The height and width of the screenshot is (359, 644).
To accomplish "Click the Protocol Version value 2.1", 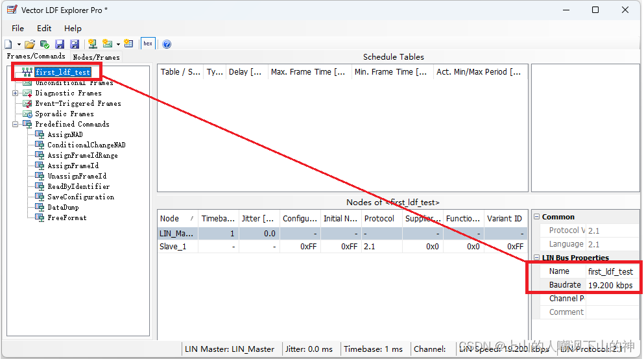I will 612,230.
